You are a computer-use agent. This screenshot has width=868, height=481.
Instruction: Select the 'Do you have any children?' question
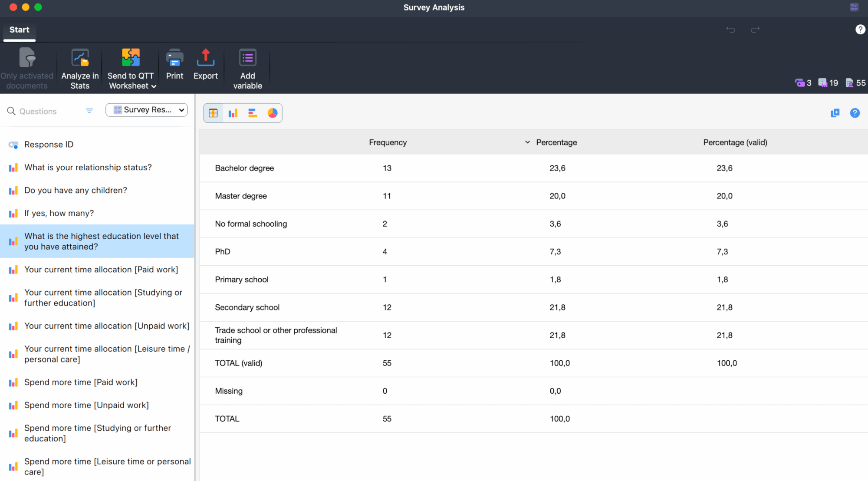pos(76,190)
